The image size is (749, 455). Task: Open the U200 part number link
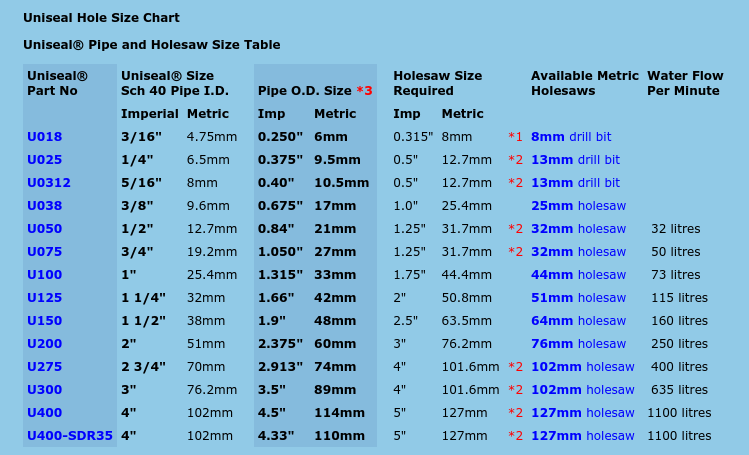44,344
